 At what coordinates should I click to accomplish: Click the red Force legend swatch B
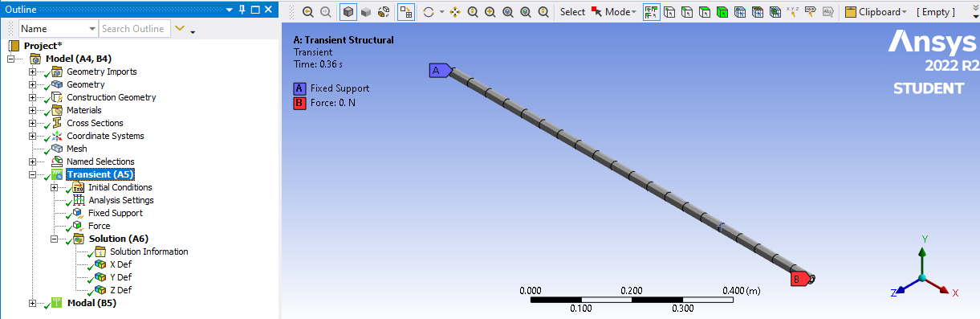(x=299, y=103)
